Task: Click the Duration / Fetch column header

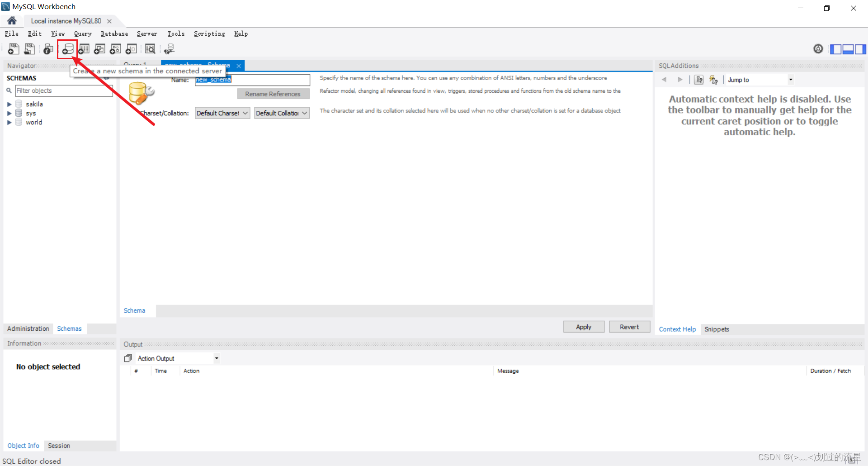Action: click(830, 371)
